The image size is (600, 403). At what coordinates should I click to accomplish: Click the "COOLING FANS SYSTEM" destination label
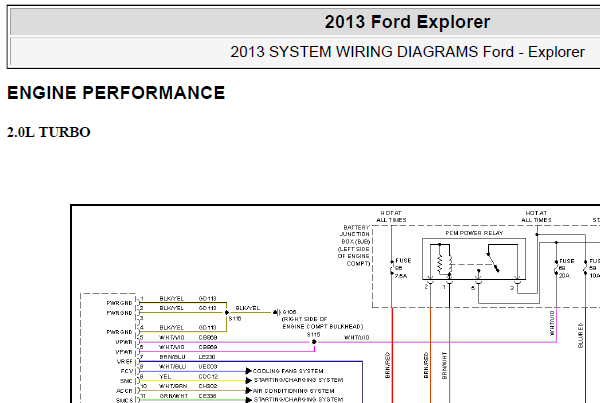coord(288,371)
